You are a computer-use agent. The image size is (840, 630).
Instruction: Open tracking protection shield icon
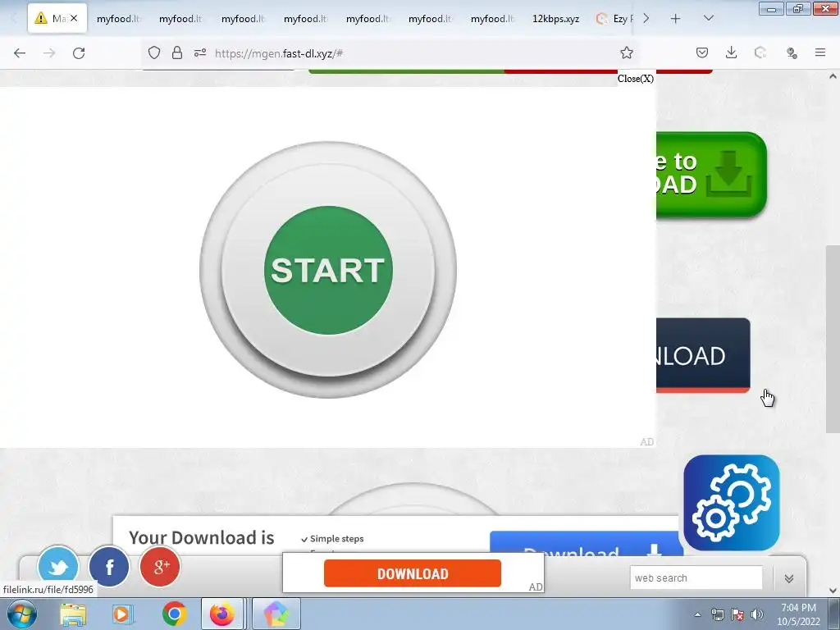pyautogui.click(x=154, y=53)
